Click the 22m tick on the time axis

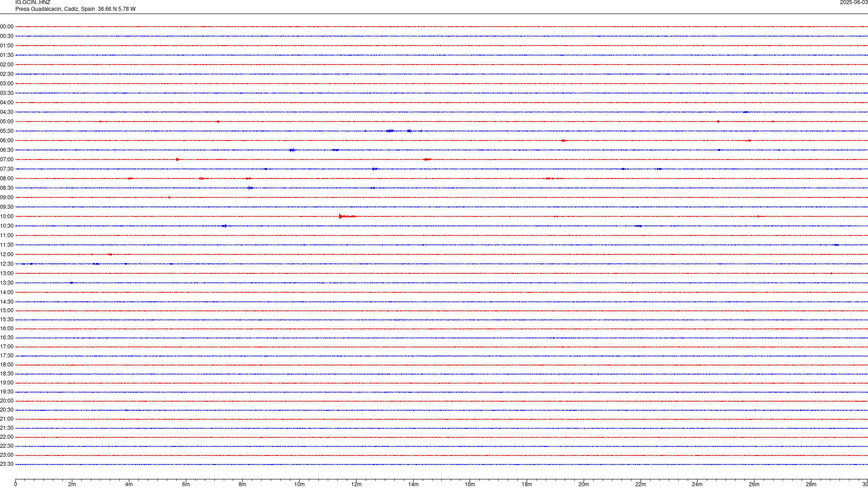(641, 484)
